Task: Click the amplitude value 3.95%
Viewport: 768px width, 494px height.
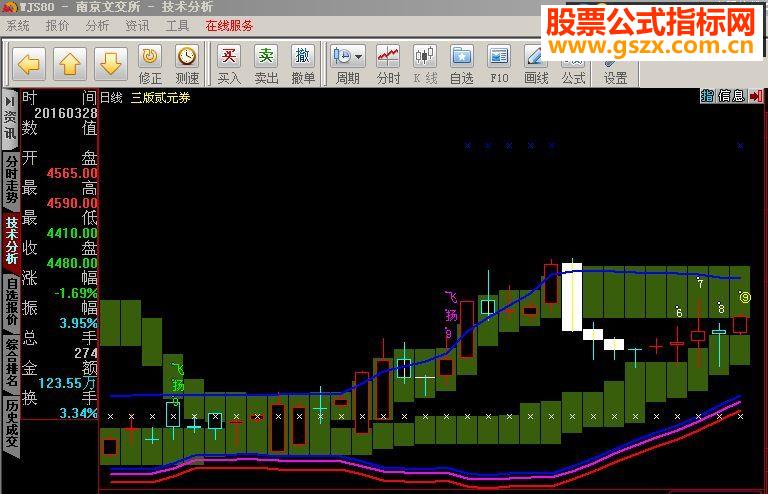Action: 78,323
